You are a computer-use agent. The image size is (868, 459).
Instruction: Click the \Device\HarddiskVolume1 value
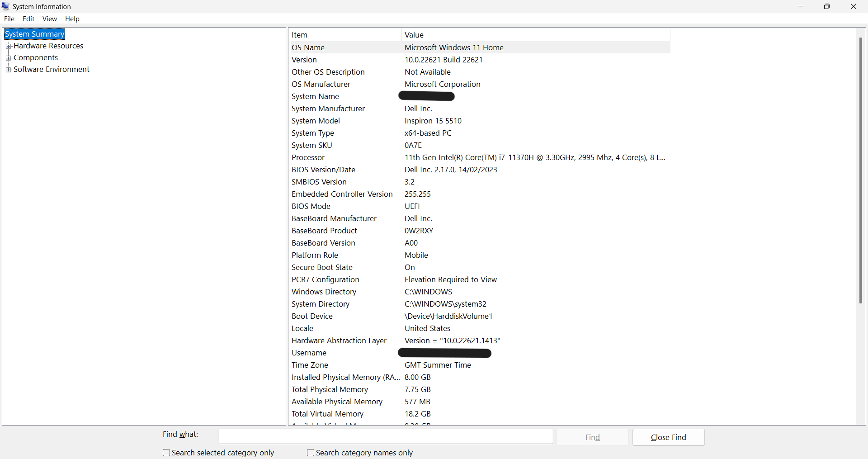point(448,316)
